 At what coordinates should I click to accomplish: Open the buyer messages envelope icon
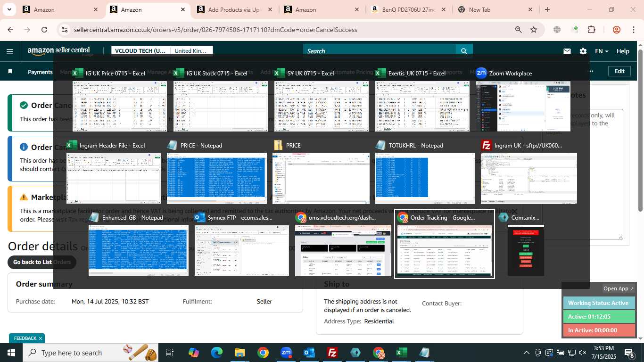[567, 51]
